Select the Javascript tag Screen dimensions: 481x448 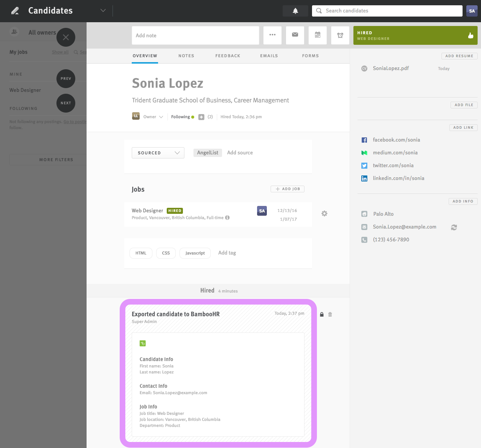[195, 253]
